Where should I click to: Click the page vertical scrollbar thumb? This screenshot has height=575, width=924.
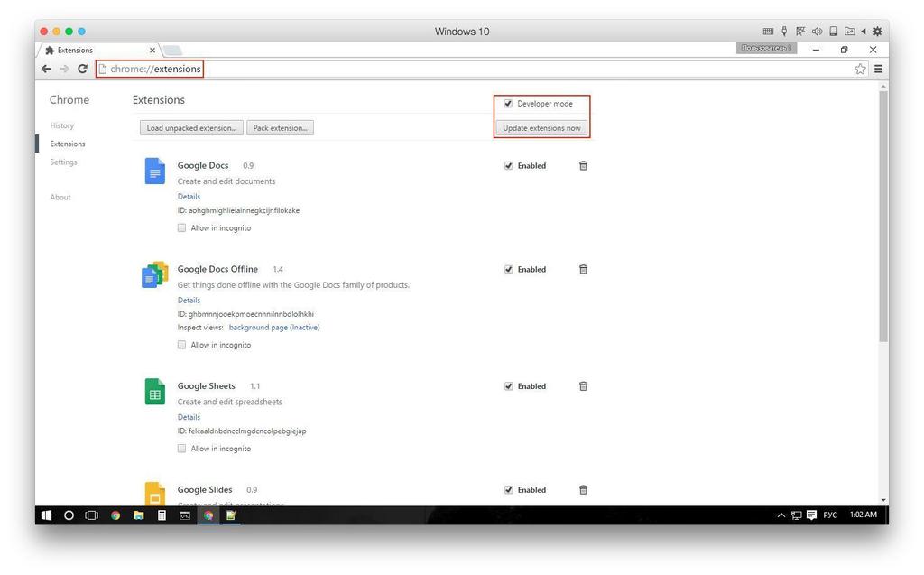pyautogui.click(x=882, y=216)
